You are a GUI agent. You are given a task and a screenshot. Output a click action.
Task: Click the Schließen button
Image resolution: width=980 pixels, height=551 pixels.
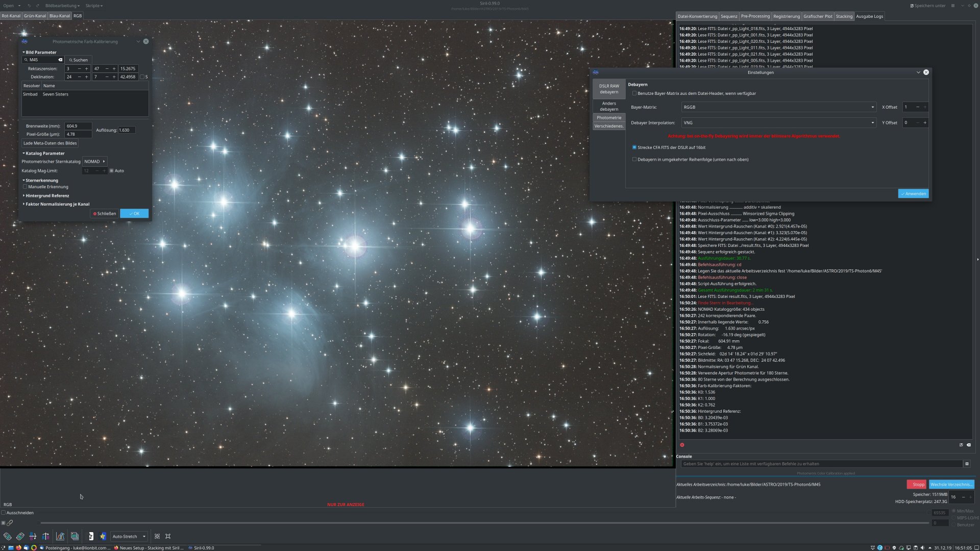pyautogui.click(x=105, y=214)
